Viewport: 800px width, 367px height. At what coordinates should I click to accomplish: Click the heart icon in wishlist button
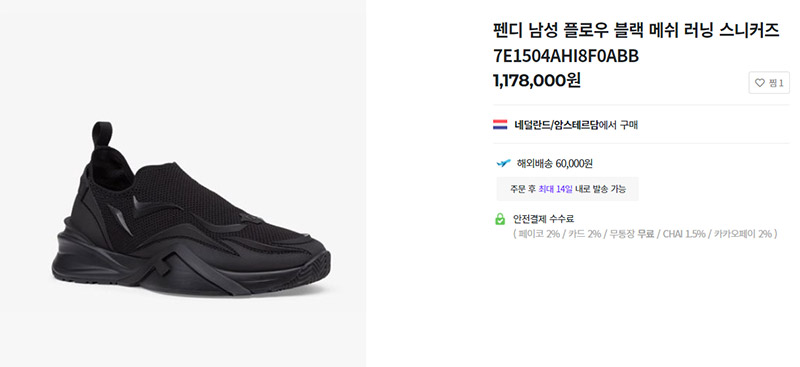pyautogui.click(x=760, y=83)
